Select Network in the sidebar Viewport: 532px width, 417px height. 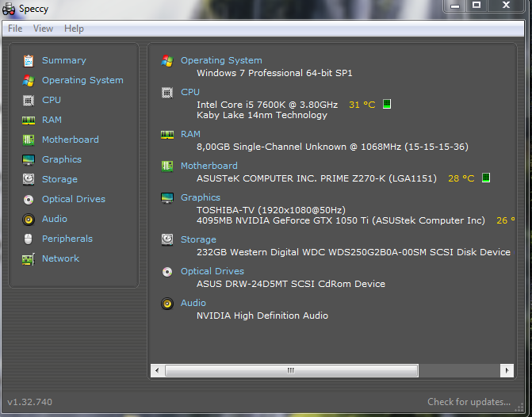pyautogui.click(x=60, y=258)
